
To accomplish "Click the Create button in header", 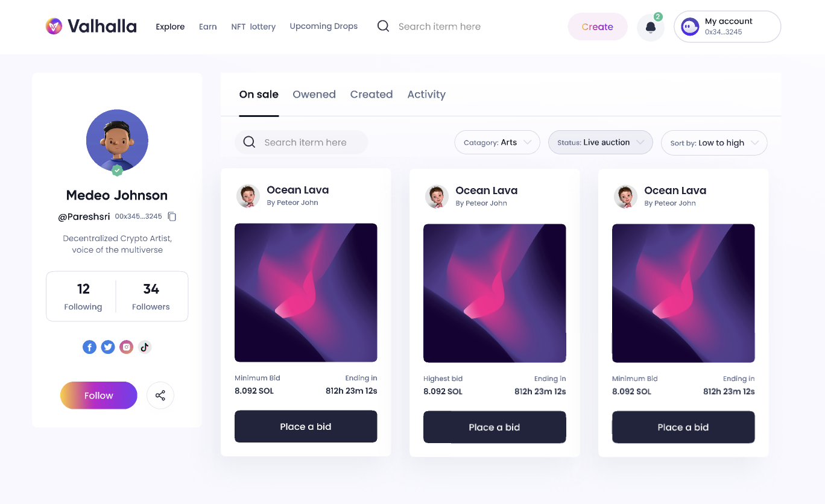I will 598,27.
